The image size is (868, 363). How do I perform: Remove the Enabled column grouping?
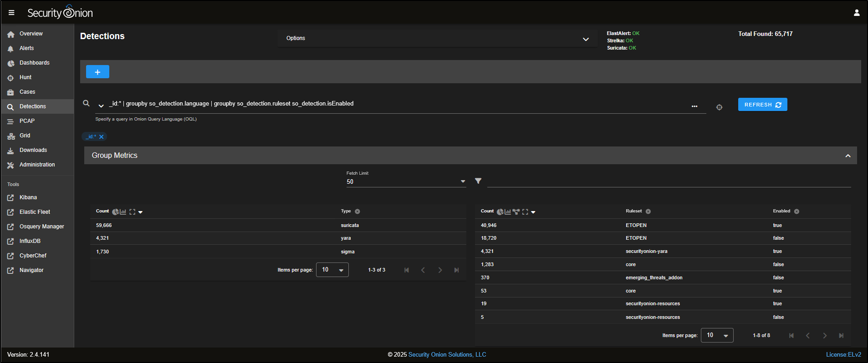pyautogui.click(x=797, y=212)
